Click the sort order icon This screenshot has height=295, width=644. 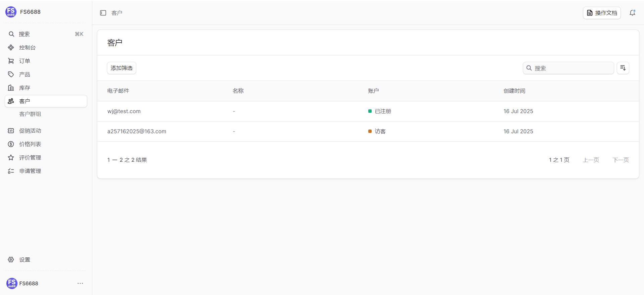pyautogui.click(x=623, y=68)
